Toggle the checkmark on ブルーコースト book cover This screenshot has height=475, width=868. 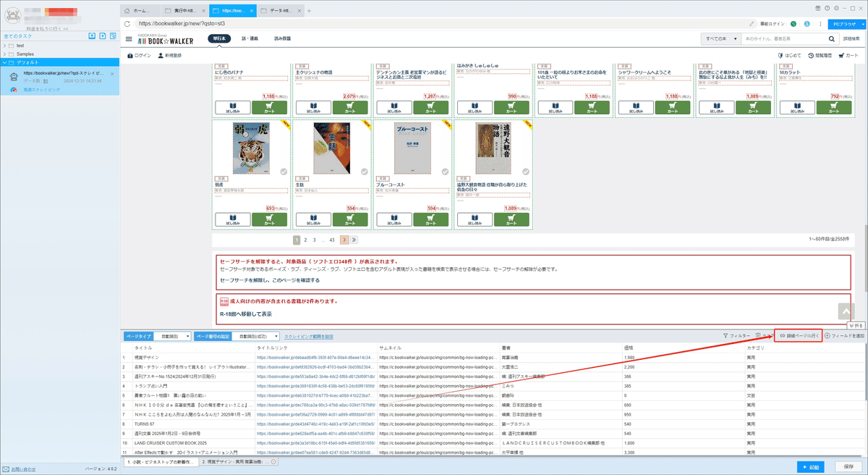click(x=445, y=172)
